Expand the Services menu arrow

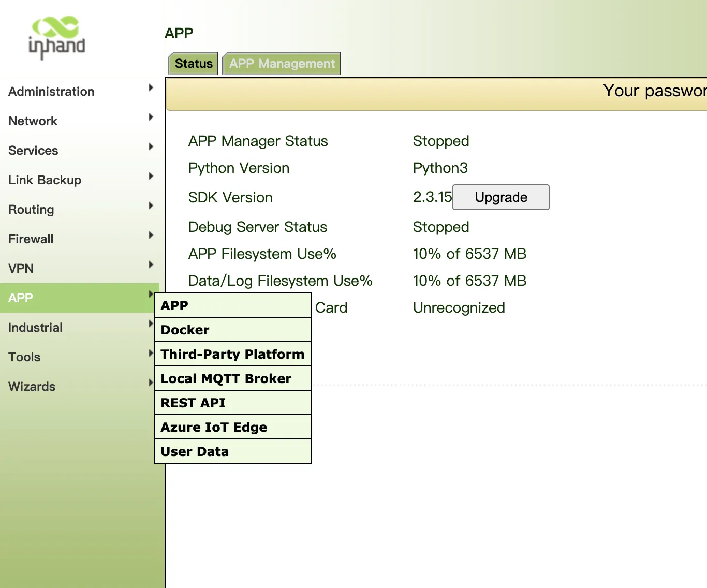tap(151, 146)
